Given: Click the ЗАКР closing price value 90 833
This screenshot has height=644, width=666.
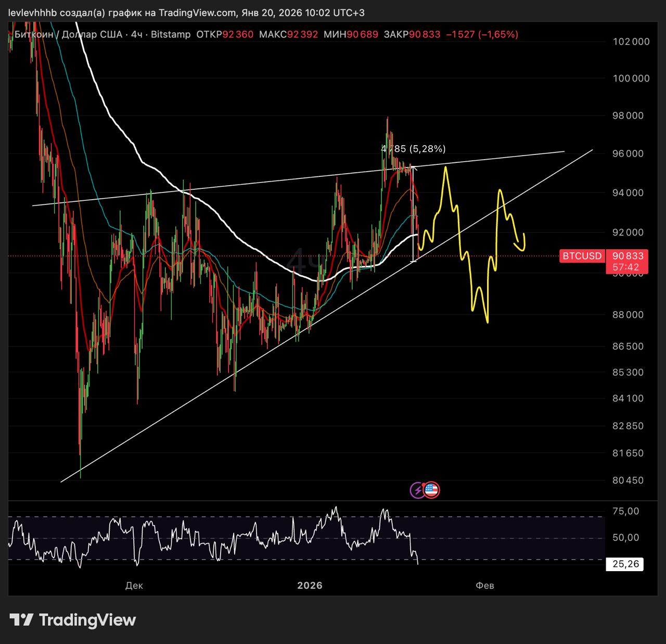Looking at the screenshot, I should [425, 34].
